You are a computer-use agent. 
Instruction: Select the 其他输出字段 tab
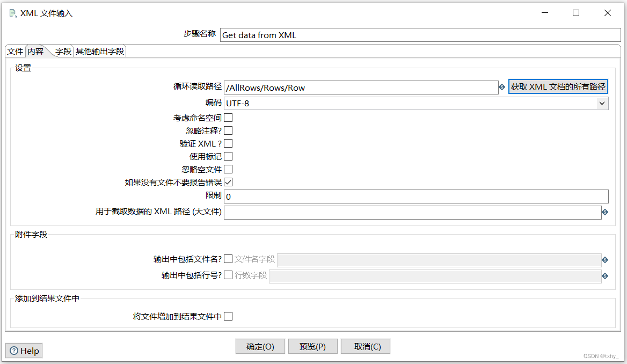coord(100,51)
